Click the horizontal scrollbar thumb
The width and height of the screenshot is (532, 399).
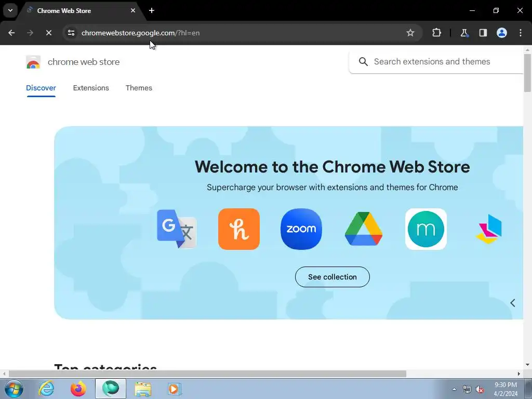[207, 374]
